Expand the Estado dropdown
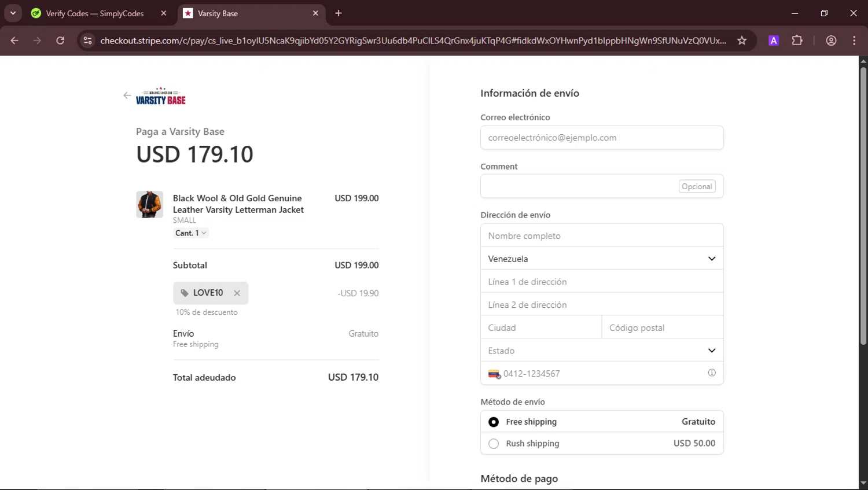 pyautogui.click(x=602, y=351)
